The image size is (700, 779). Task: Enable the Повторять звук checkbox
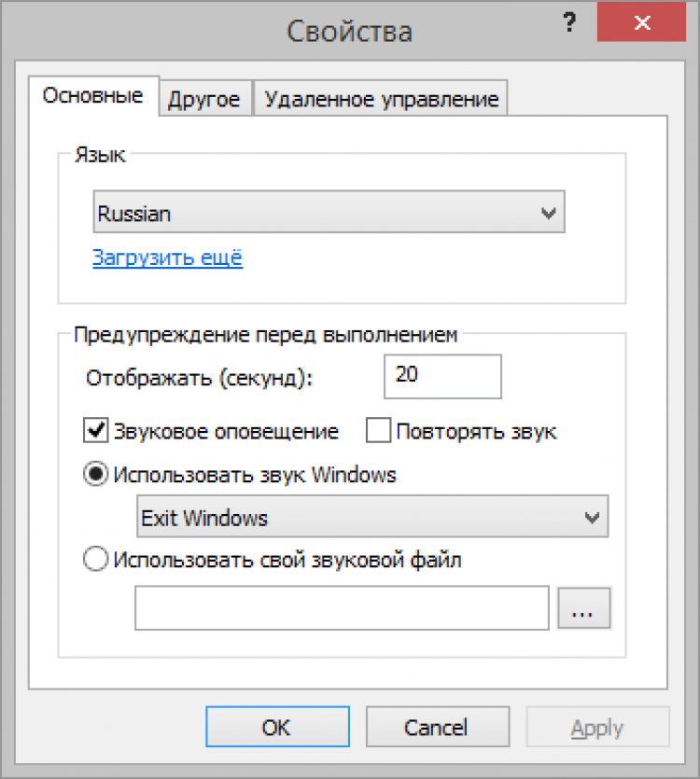point(379,432)
